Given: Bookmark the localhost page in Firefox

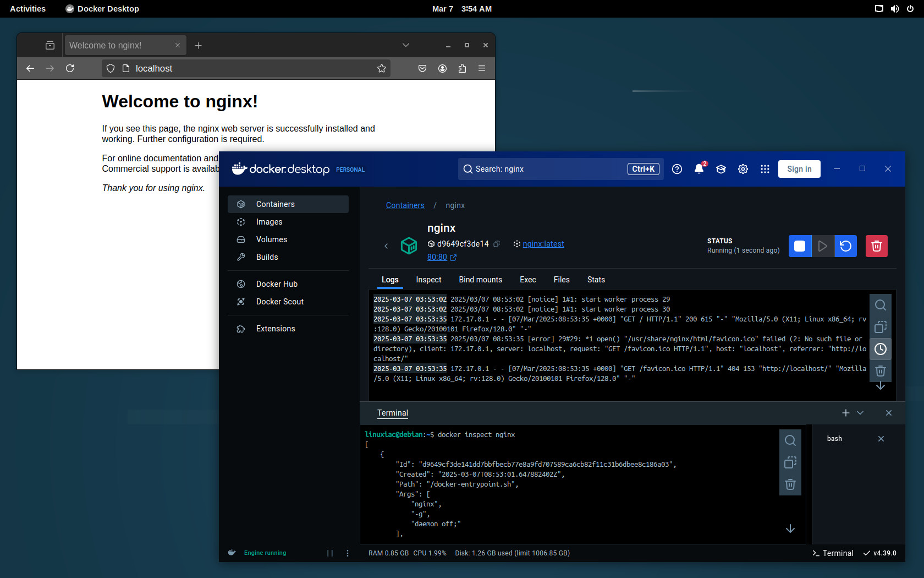Looking at the screenshot, I should [382, 68].
